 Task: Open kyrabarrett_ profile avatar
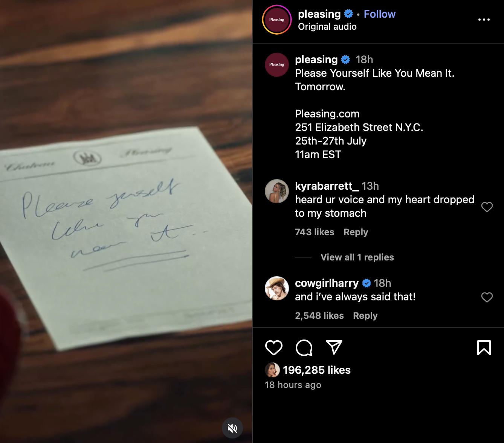pyautogui.click(x=277, y=191)
